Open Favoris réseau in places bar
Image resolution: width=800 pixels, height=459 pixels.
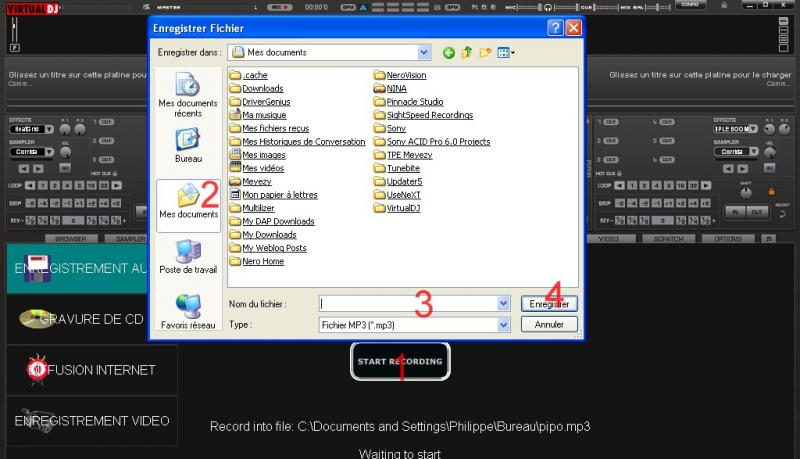coord(188,311)
